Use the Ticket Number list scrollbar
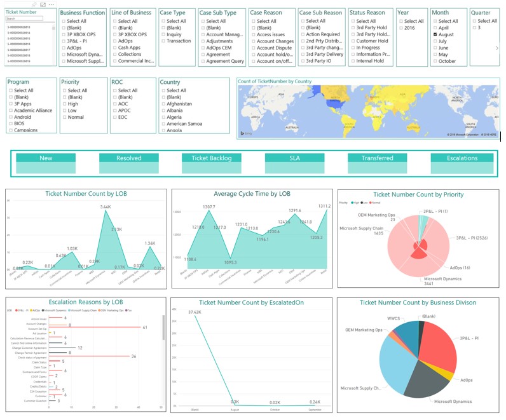Screen dimensions: 506x420 coord(53,28)
